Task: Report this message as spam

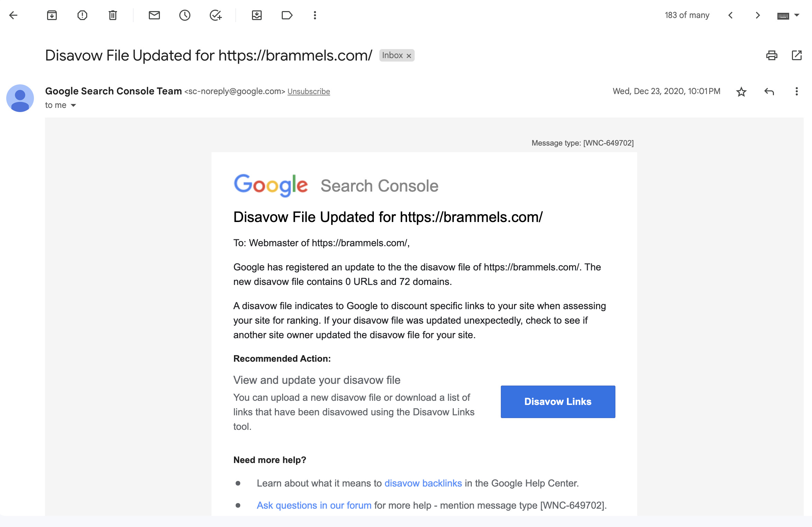Action: tap(82, 15)
